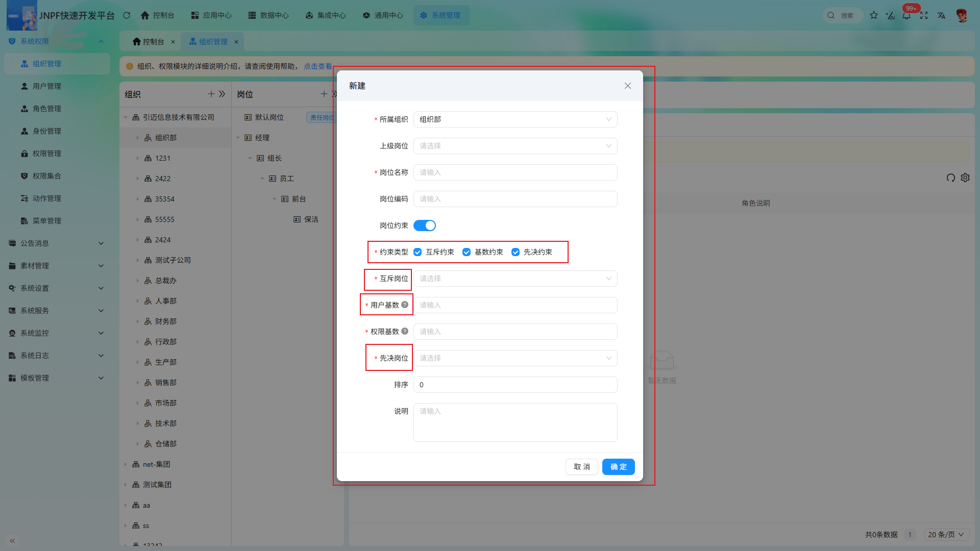Click the 确定 button in dialog

[619, 467]
